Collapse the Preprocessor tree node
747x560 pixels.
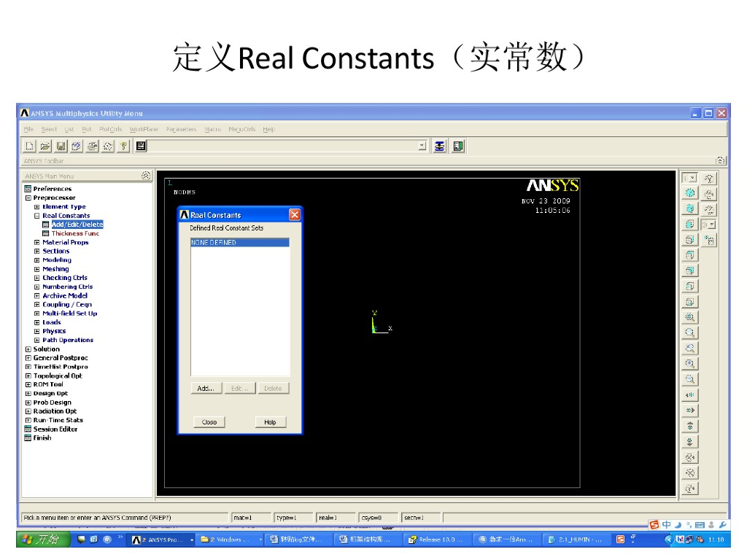28,198
